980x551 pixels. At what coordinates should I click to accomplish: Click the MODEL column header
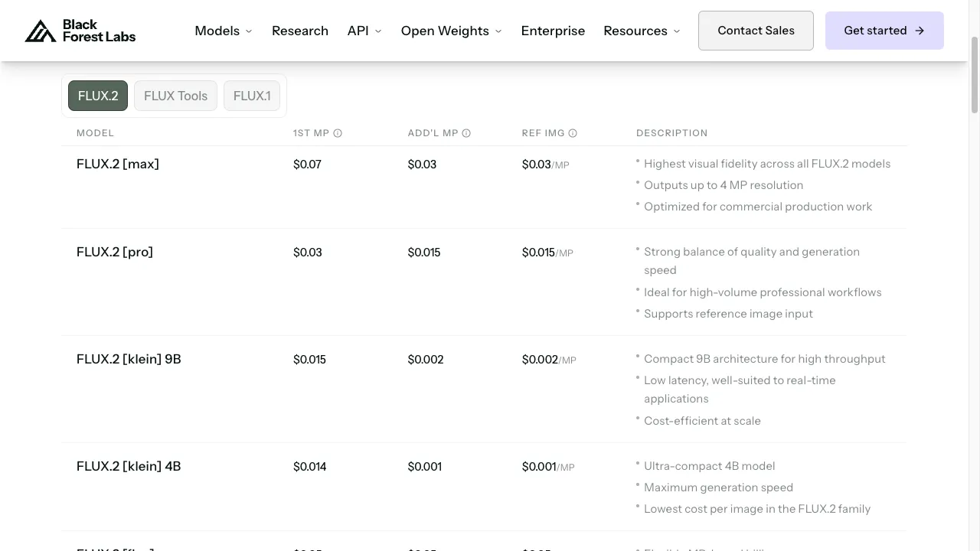(x=95, y=133)
